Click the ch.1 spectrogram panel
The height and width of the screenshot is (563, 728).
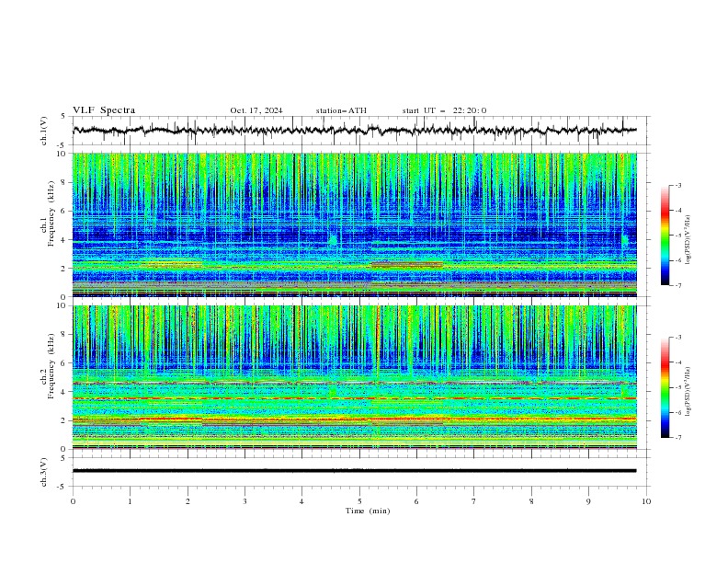[354, 224]
